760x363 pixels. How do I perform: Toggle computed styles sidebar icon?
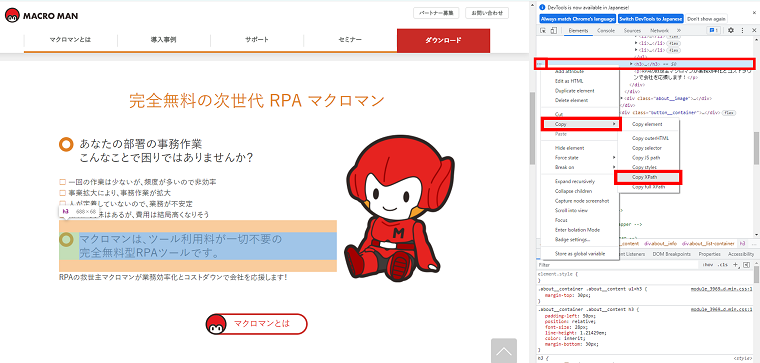[746, 265]
